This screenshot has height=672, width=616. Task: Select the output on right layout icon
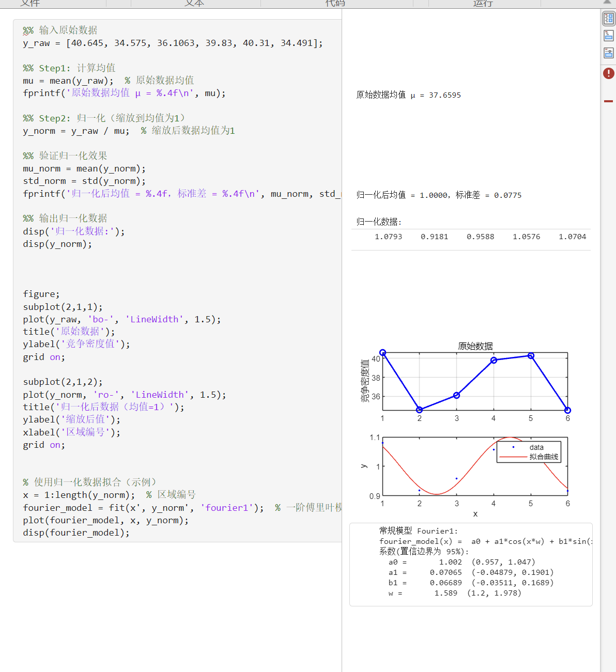[609, 19]
